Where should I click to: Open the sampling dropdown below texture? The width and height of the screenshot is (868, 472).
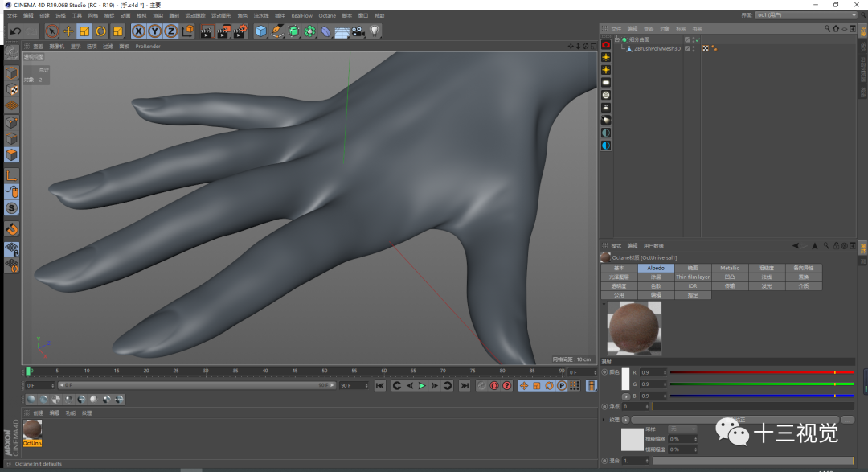pyautogui.click(x=682, y=429)
